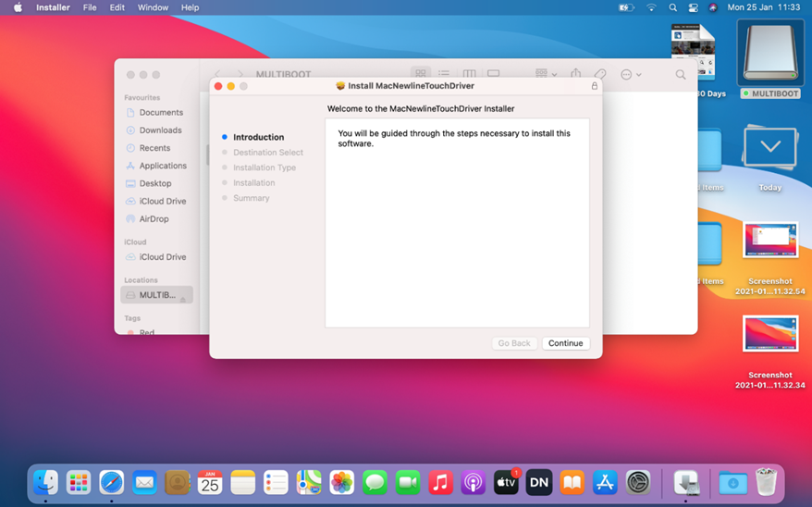Expand the Finder action (ellipsis) dropdown
Image resolution: width=812 pixels, height=507 pixels.
click(631, 74)
